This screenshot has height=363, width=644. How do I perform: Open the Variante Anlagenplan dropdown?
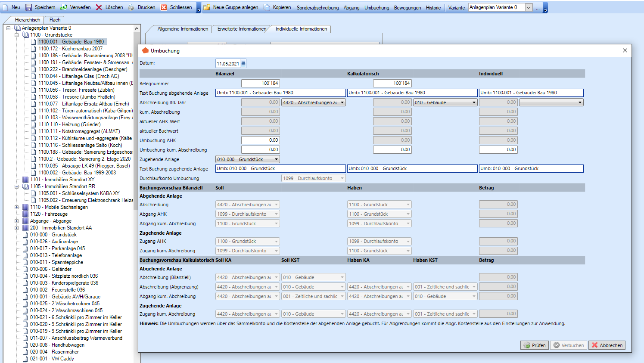click(x=529, y=7)
